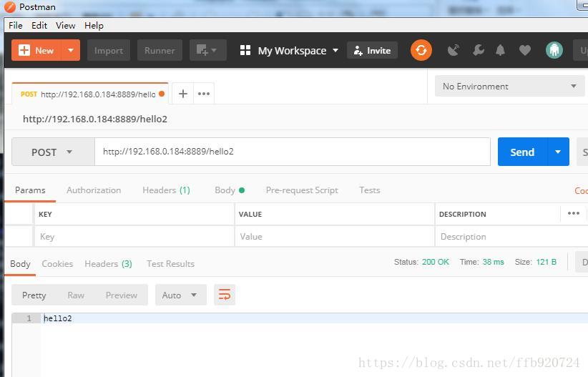This screenshot has height=377, width=588.
Task: Open the response Headers (3) tab
Action: pyautogui.click(x=108, y=264)
